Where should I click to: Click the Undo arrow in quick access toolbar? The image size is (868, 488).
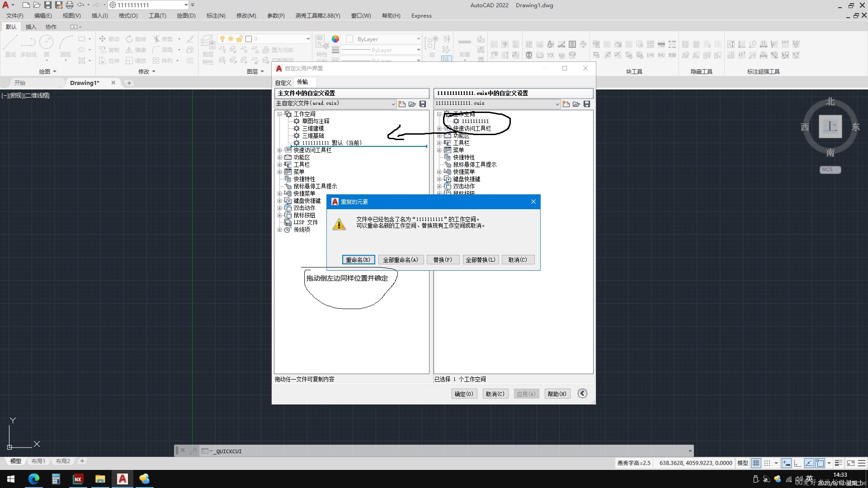pos(80,5)
